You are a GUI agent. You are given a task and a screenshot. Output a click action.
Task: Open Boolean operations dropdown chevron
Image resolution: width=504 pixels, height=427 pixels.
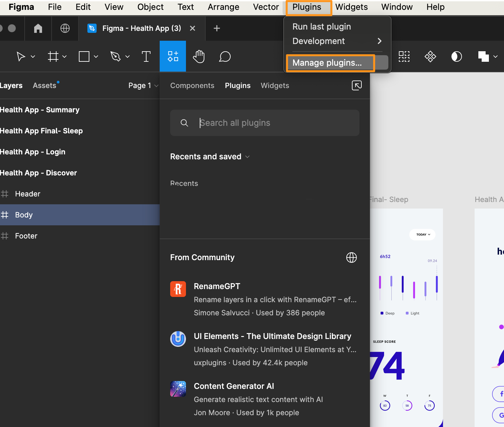[x=495, y=56]
